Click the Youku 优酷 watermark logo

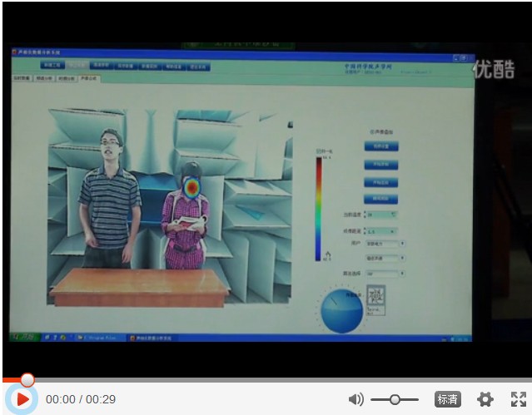point(494,70)
